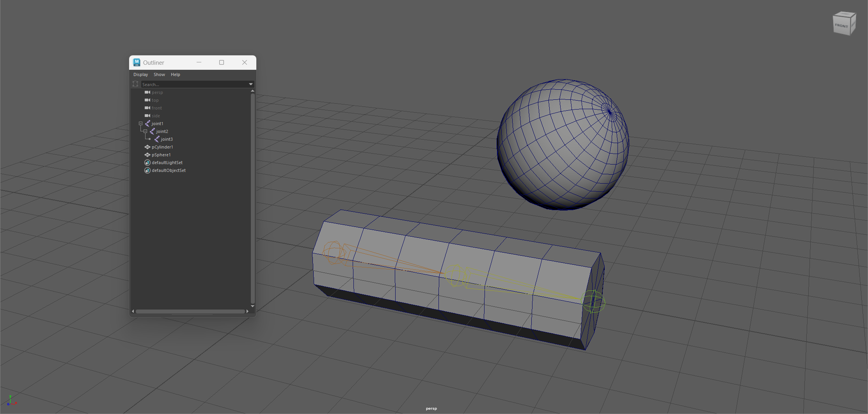Viewport: 868px width, 414px height.
Task: Click the Outliner search input field
Action: point(194,84)
